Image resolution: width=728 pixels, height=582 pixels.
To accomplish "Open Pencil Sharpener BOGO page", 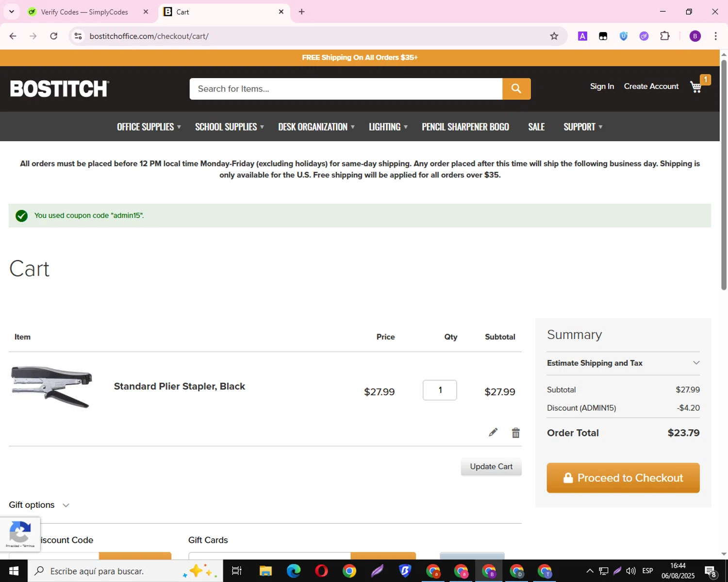I will (x=465, y=127).
